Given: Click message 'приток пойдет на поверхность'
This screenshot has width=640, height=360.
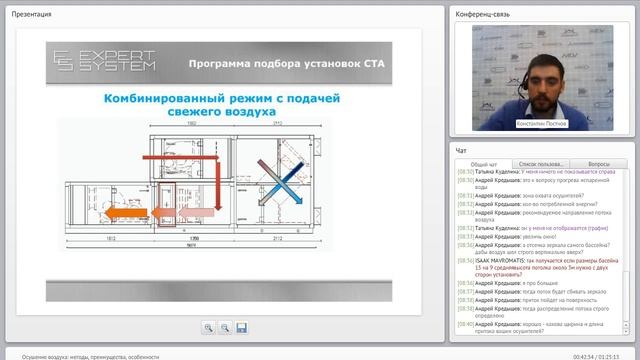Looking at the screenshot, I should 527,300.
